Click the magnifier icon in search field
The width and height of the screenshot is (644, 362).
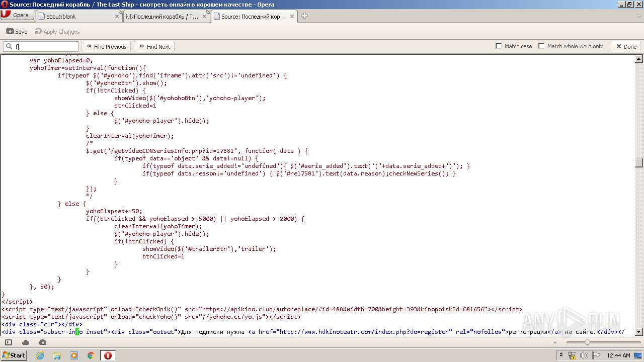[9, 47]
